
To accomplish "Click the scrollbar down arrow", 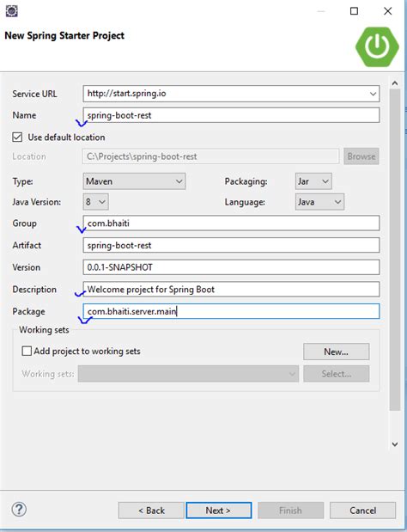I will tap(395, 444).
